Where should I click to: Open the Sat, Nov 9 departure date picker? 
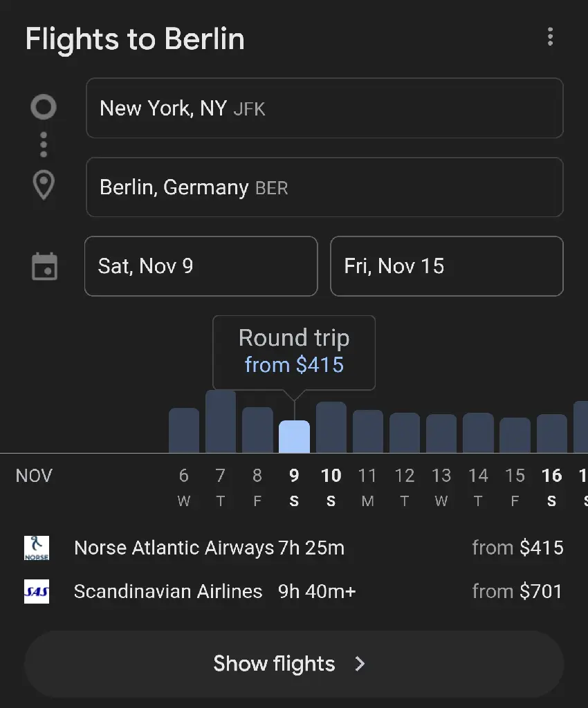[x=201, y=266]
